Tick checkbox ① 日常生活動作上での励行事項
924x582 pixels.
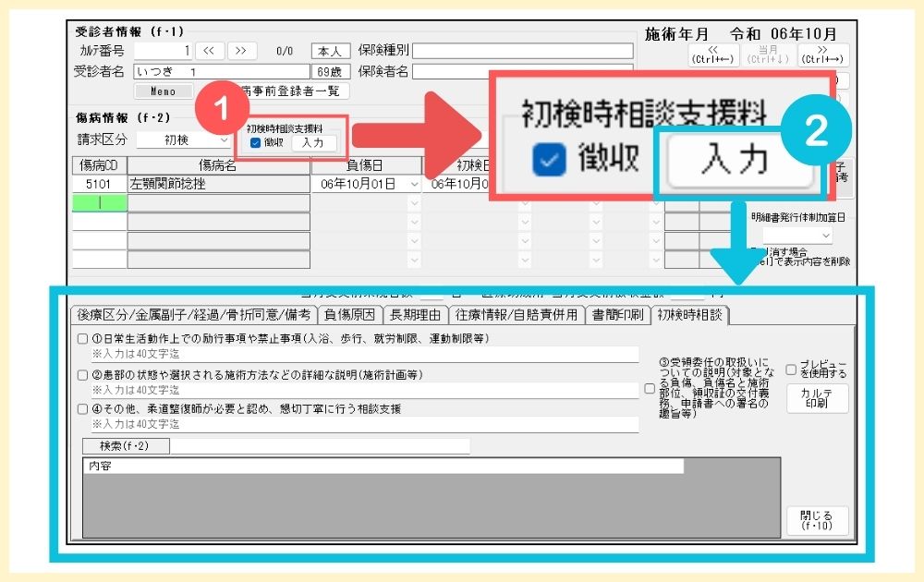[x=83, y=339]
